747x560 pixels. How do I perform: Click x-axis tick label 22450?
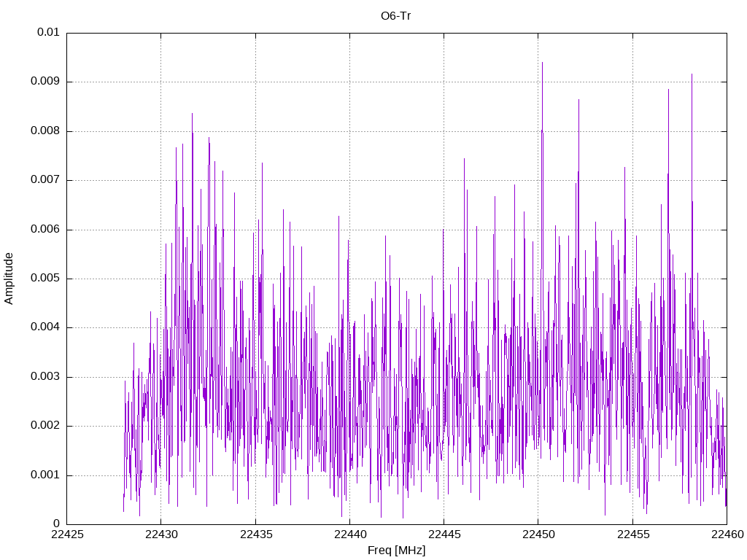(539, 534)
